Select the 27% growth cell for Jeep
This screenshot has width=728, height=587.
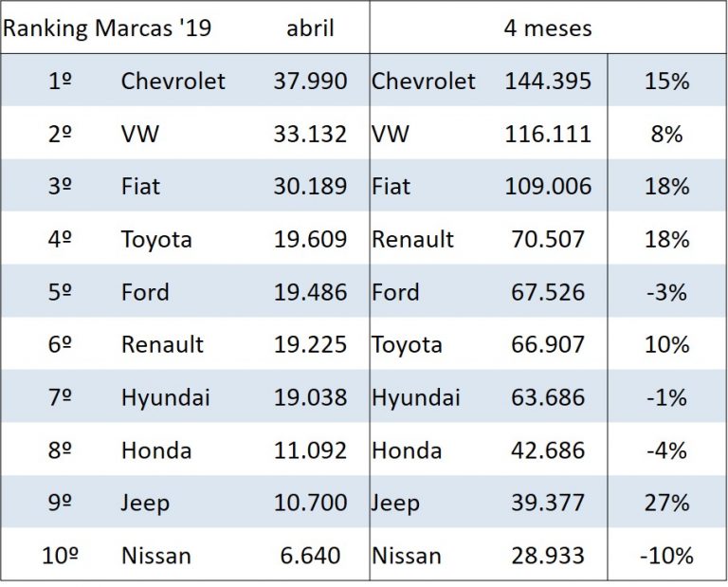click(x=664, y=503)
